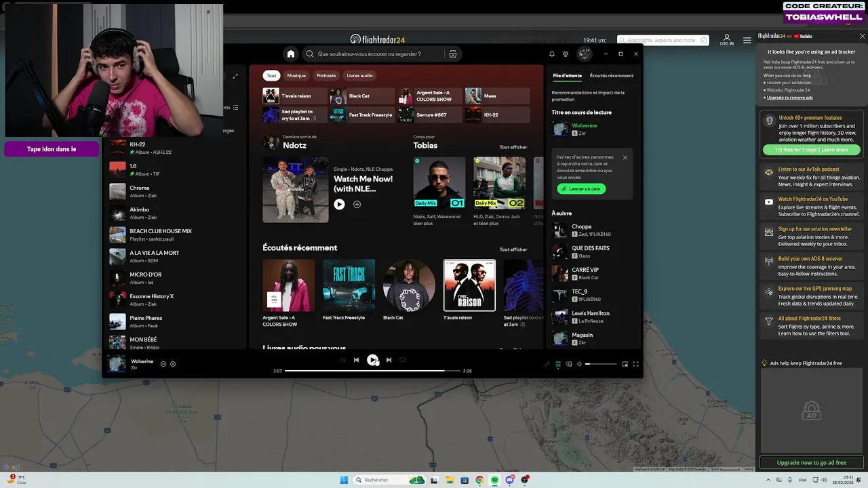
Task: Select the Tout filter chip
Action: click(271, 75)
